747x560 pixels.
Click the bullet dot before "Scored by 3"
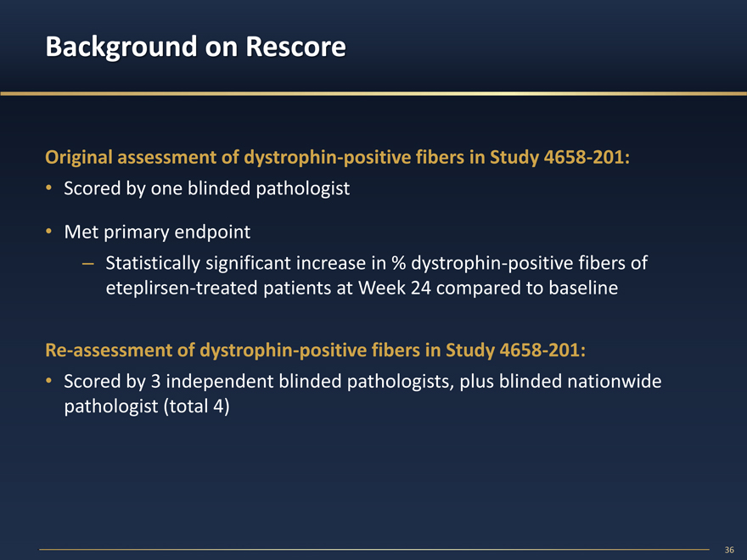(x=50, y=382)
